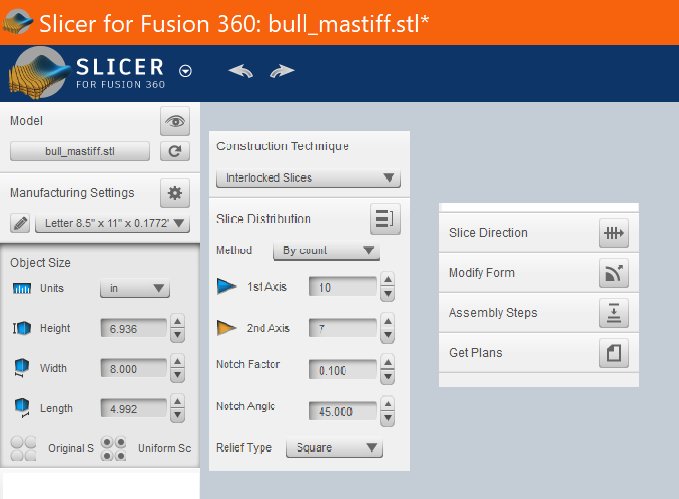Screen dimensions: 679x499
Task: Decrease Width with the down arrow
Action: [178, 376]
